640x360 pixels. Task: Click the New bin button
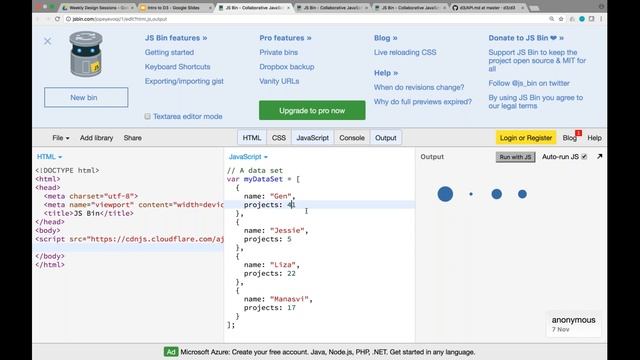86,98
